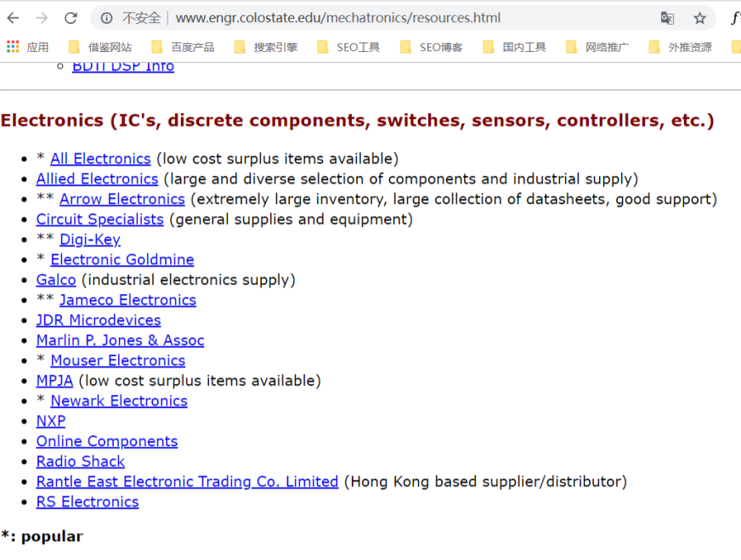View site information for not secure warning
The image size is (741, 560).
[107, 18]
